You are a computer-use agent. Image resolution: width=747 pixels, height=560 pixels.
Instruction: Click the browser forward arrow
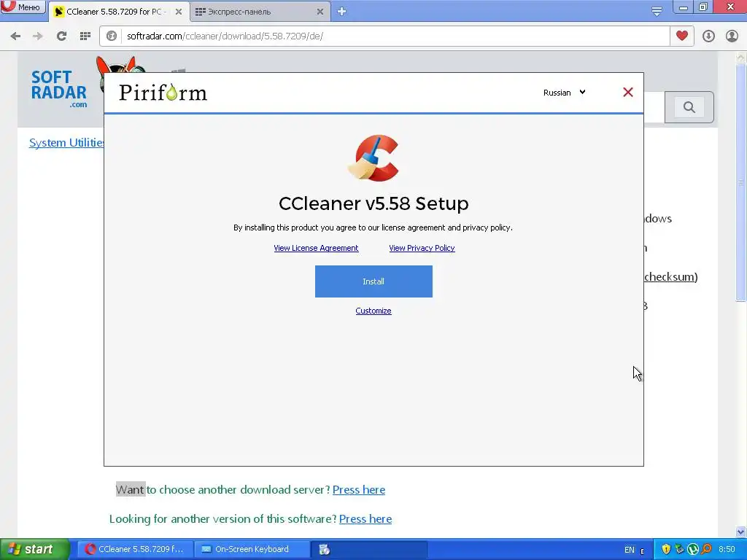(37, 36)
